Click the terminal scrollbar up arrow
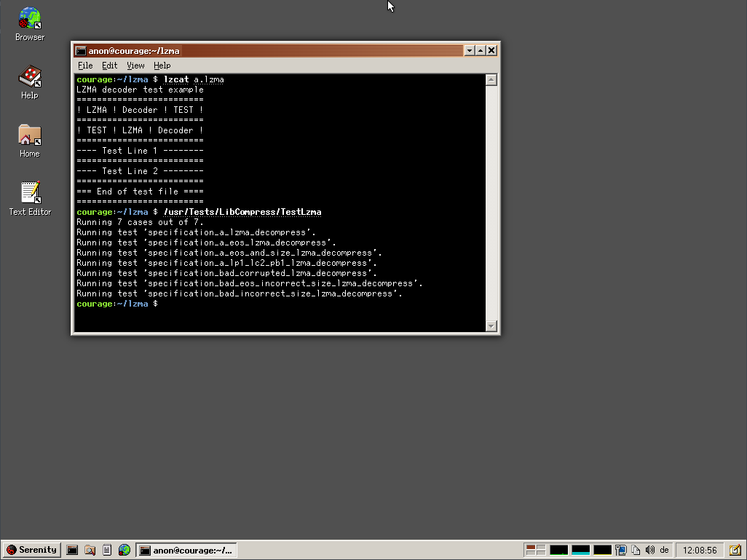This screenshot has width=747, height=560. point(491,80)
